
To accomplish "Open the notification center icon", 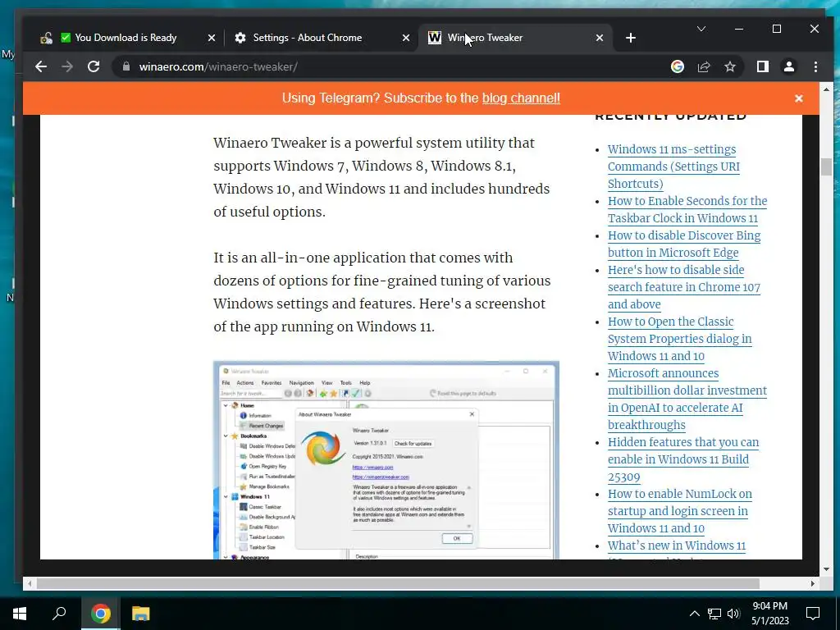I will 813,614.
